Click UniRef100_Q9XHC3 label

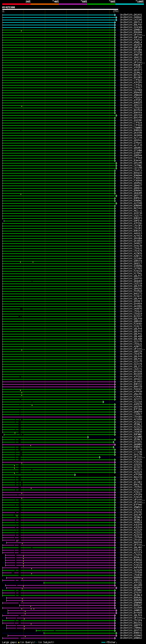131,301
